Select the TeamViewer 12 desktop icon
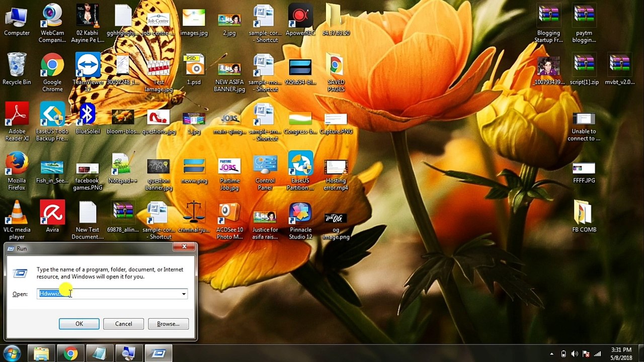This screenshot has height=362, width=644. point(88,72)
